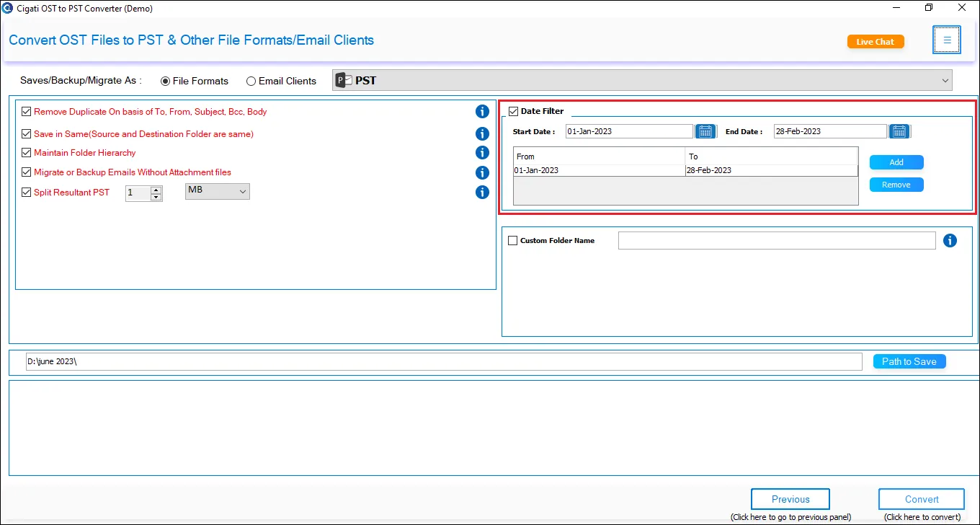Toggle Maintain Folder Hierarchy checkbox
Image resolution: width=980 pixels, height=525 pixels.
click(x=27, y=153)
